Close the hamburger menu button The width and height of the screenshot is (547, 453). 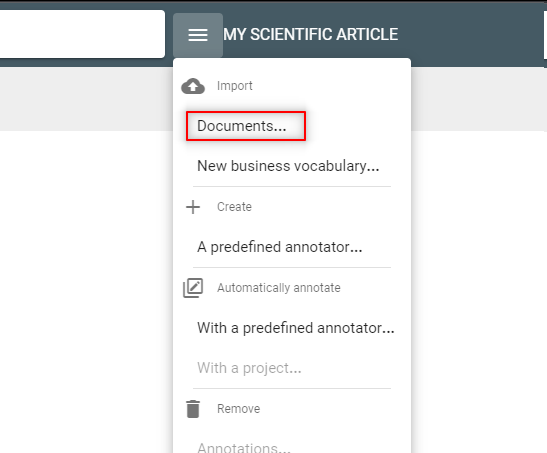[198, 35]
